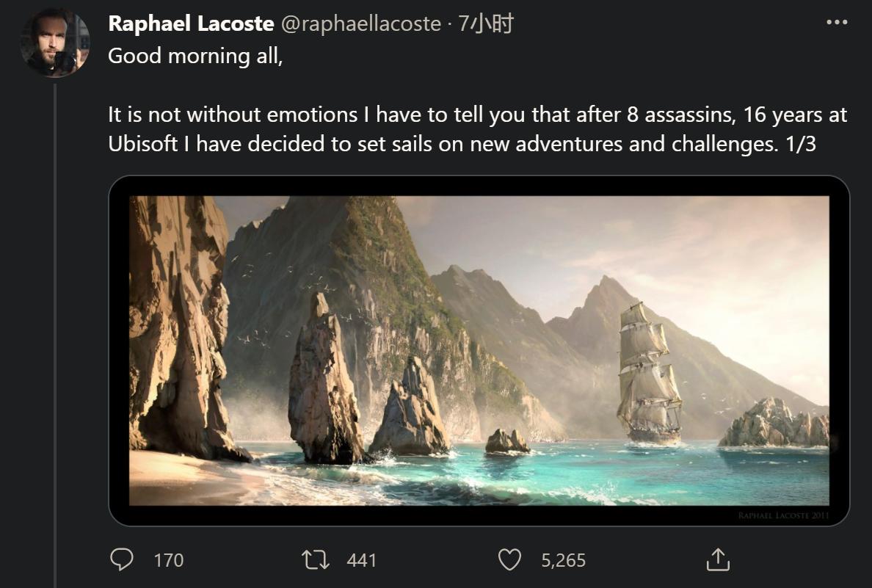Click the 5,265 likes count
Viewport: 872px width, 588px height.
tap(563, 561)
